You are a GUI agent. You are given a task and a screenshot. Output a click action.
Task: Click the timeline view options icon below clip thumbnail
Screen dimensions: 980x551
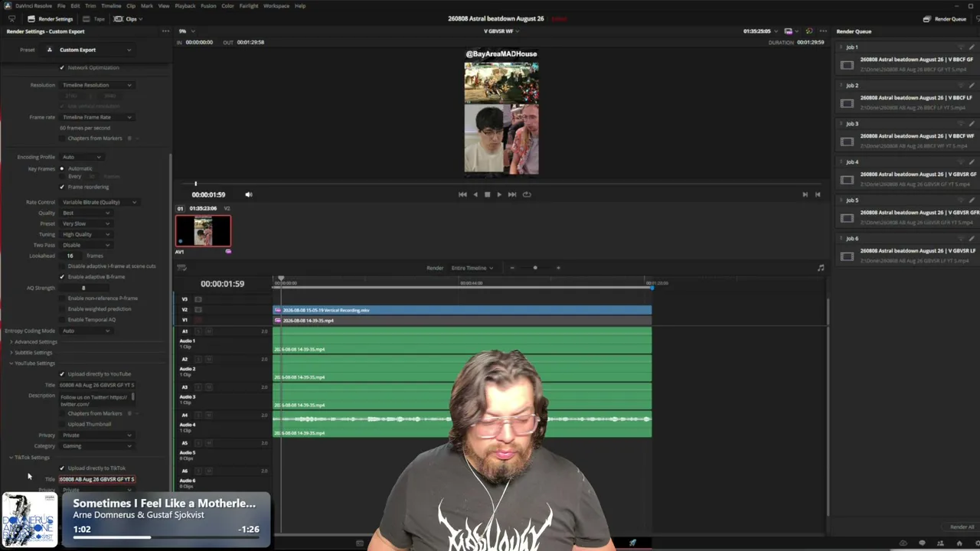[182, 268]
